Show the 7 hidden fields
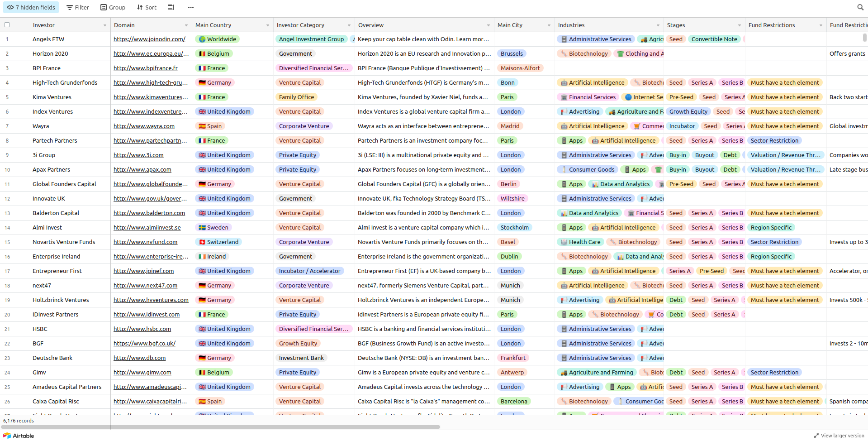 (x=31, y=7)
